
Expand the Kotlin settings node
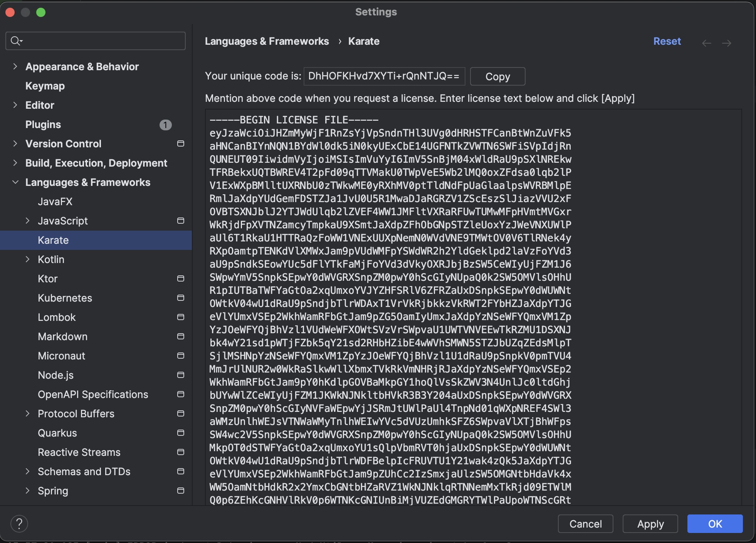27,259
